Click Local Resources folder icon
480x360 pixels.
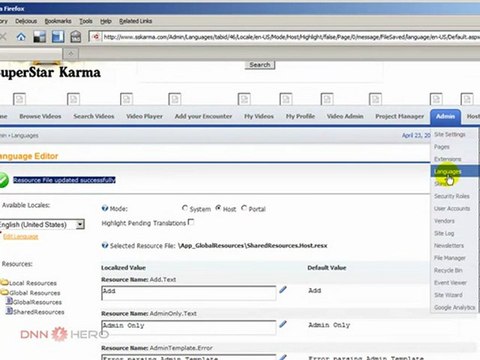[x=5, y=282]
